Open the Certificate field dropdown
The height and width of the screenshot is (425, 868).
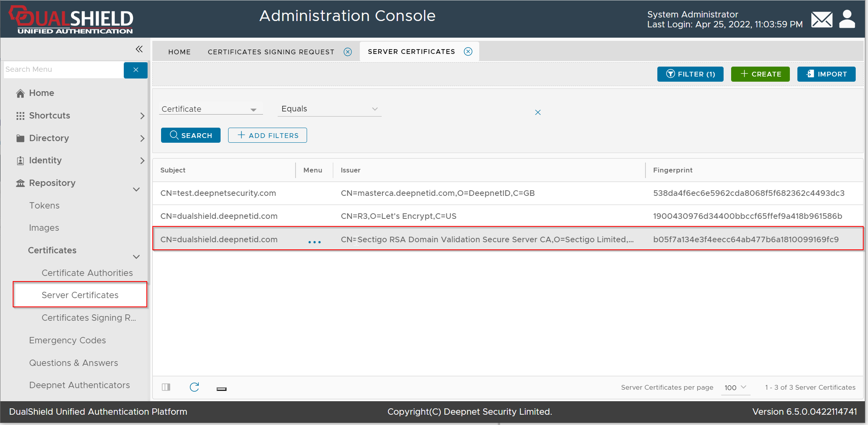coord(211,109)
